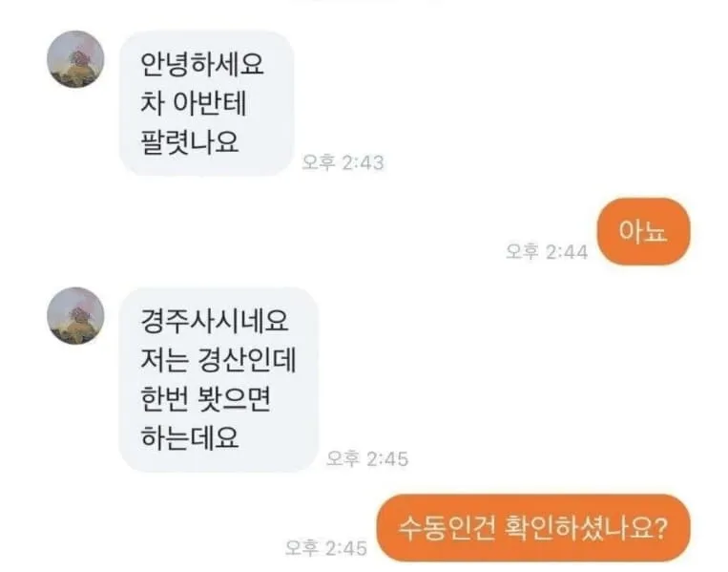Click the word 한번 in the message
Screen dimensions: 728x572
tap(165, 398)
